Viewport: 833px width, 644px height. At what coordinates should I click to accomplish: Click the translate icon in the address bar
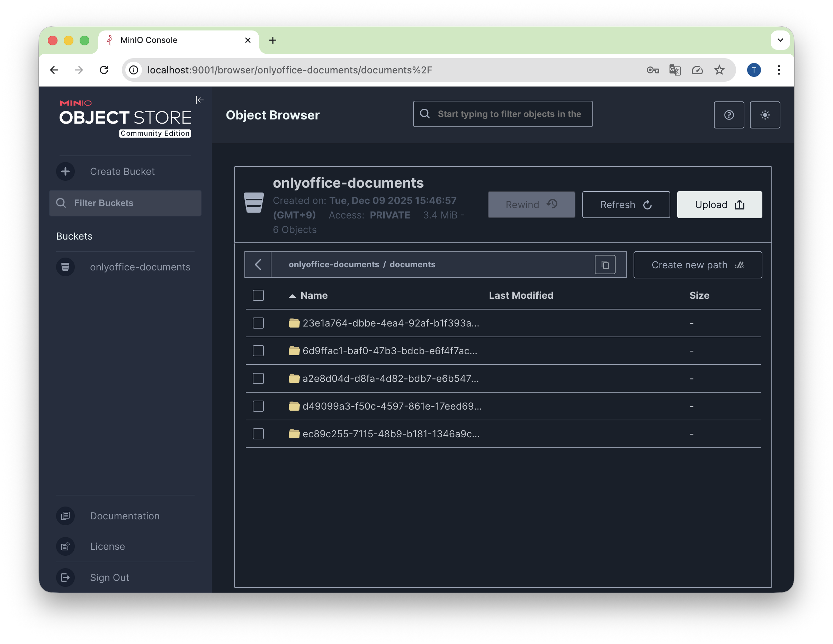[675, 70]
